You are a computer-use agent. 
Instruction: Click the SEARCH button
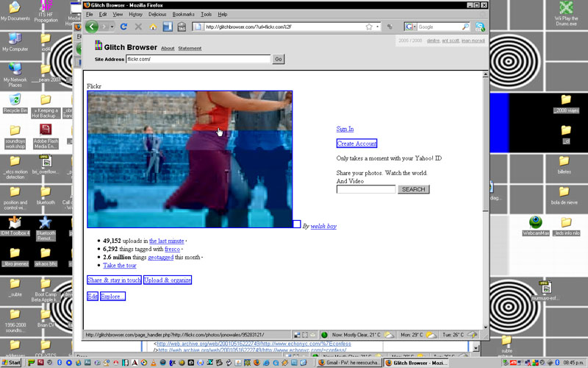click(414, 189)
